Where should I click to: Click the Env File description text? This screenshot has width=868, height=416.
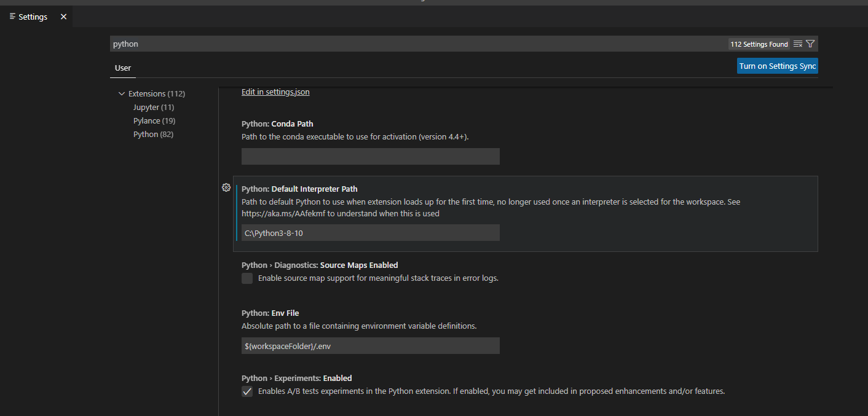359,326
